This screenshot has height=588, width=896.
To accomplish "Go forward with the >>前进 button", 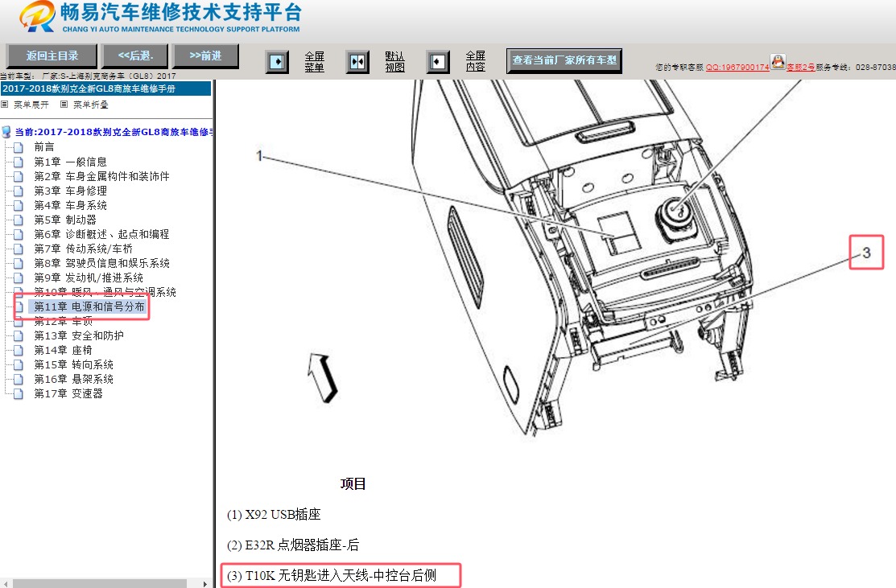I will coord(206,56).
